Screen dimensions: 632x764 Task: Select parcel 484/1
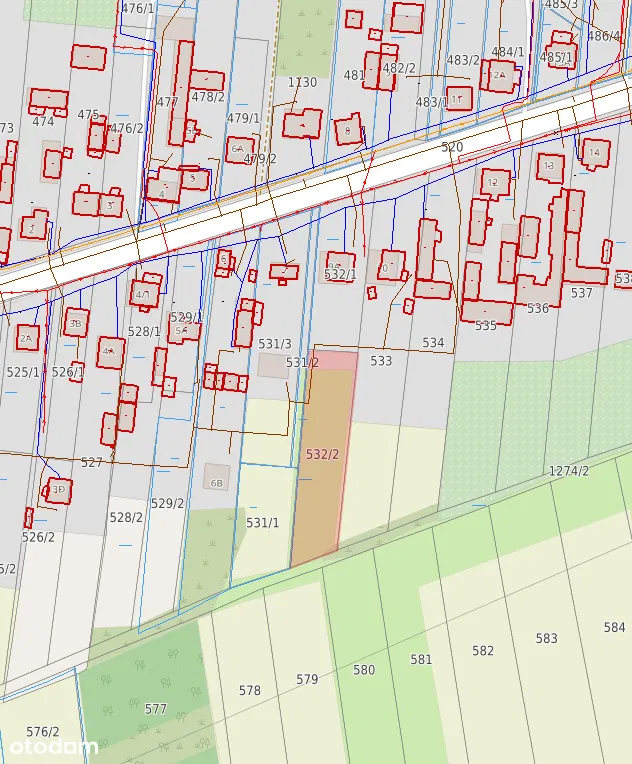coord(507,52)
